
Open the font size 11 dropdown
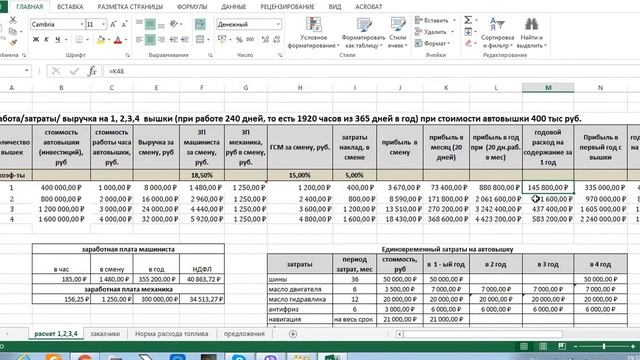point(103,24)
